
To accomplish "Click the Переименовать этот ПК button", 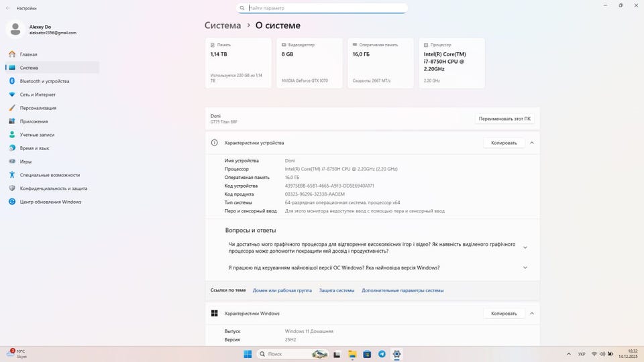I will (x=504, y=119).
